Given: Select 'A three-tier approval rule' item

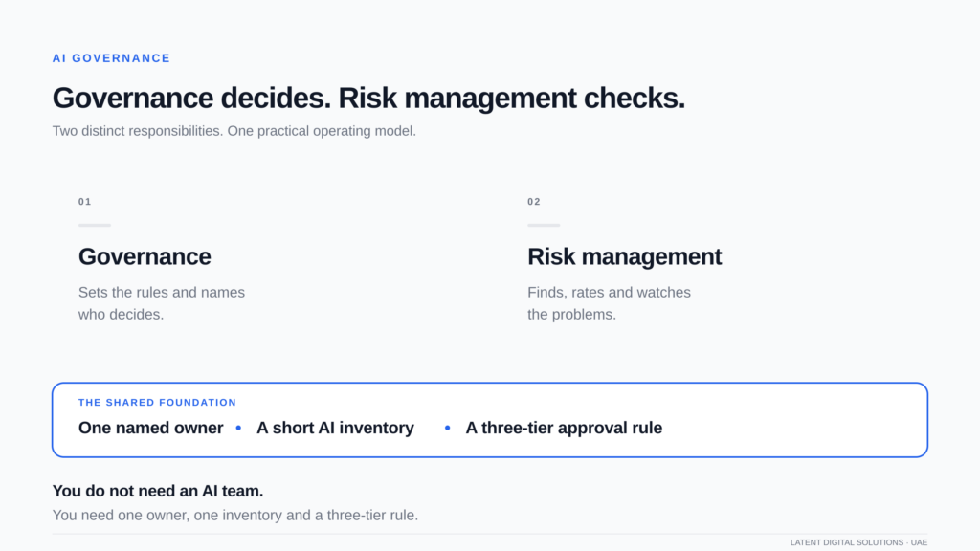Looking at the screenshot, I should [564, 428].
